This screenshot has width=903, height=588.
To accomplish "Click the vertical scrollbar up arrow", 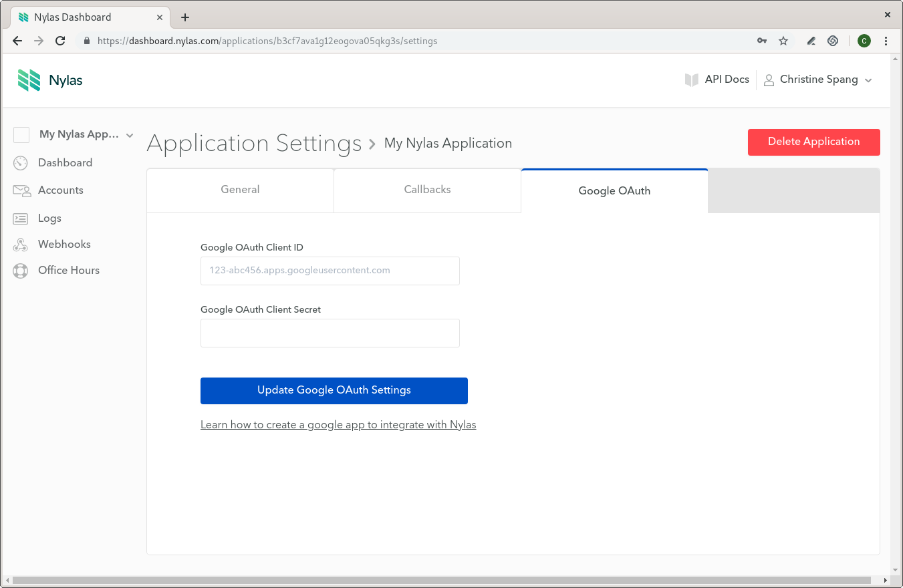I will tap(896, 59).
